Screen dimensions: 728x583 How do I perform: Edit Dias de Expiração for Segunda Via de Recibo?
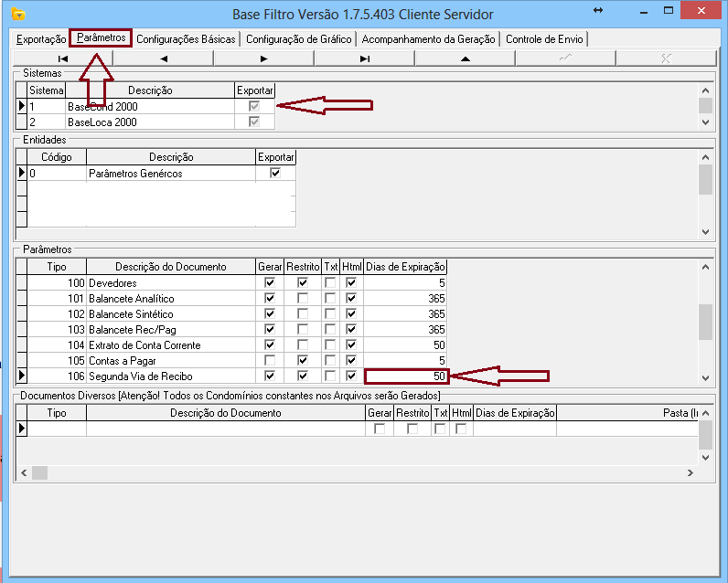point(405,376)
